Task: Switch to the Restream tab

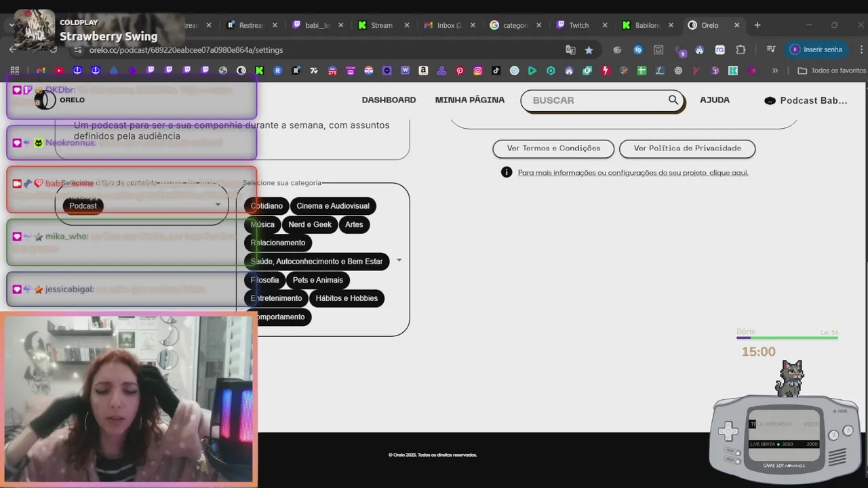Action: point(251,25)
